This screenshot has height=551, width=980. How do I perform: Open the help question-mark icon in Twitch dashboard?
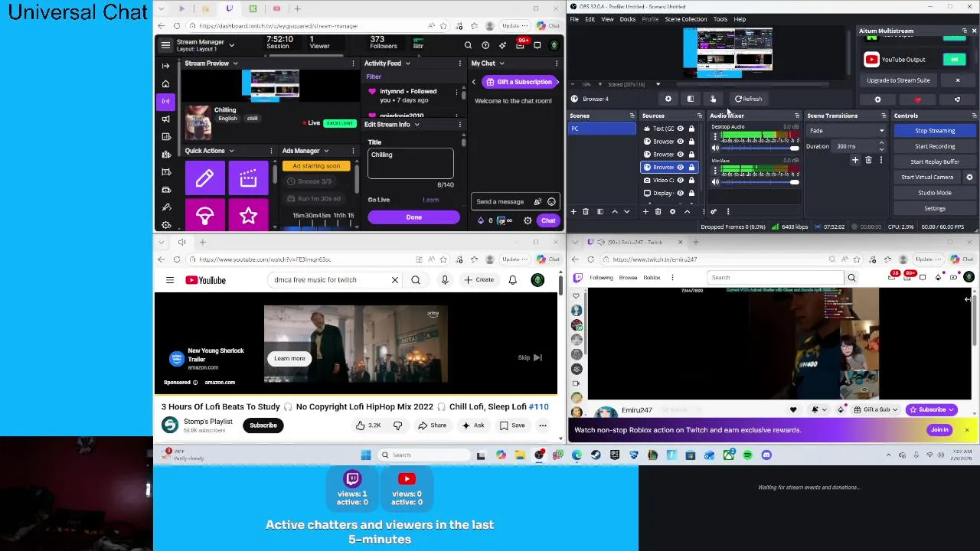[485, 46]
